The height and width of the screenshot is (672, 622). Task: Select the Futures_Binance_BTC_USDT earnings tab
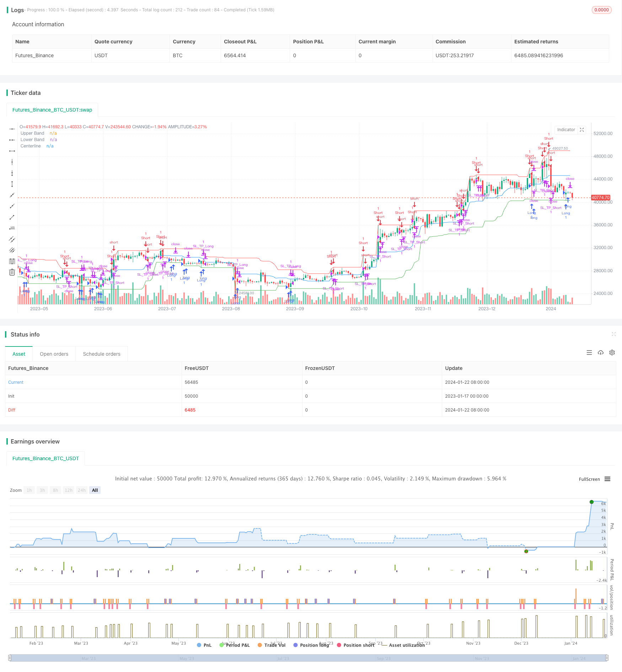pos(45,458)
